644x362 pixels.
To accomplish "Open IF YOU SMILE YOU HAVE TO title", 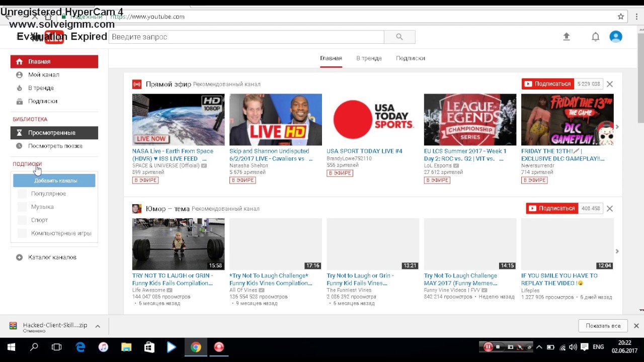I will [559, 280].
